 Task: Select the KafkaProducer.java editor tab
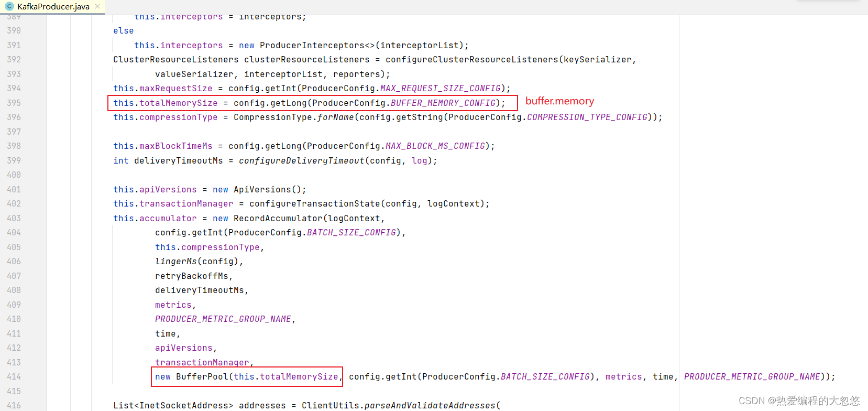pos(52,7)
